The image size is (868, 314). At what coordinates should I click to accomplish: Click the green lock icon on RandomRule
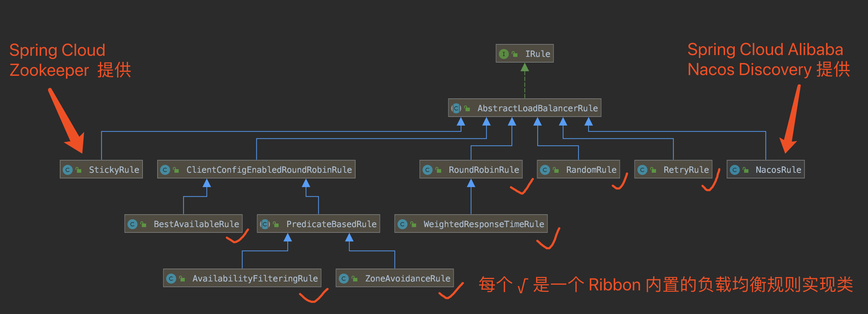[x=556, y=170]
